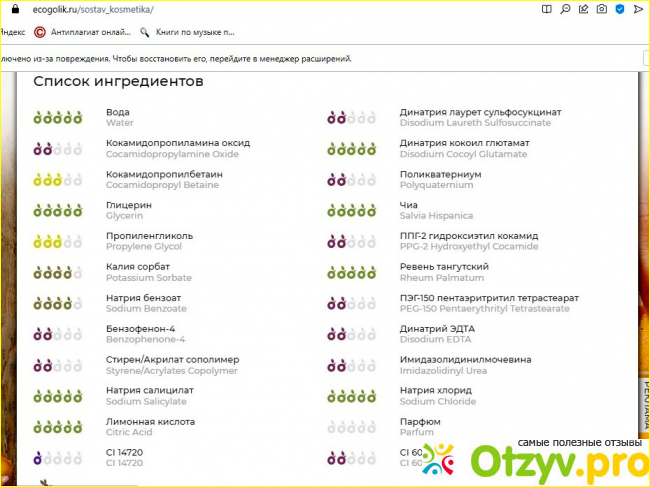The image size is (650, 487).
Task: Take a screenshot with camera icon
Action: coord(603,9)
